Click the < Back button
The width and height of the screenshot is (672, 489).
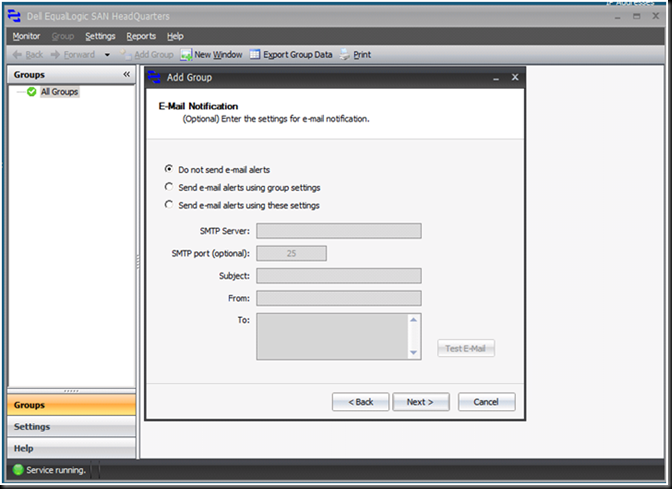tap(360, 402)
